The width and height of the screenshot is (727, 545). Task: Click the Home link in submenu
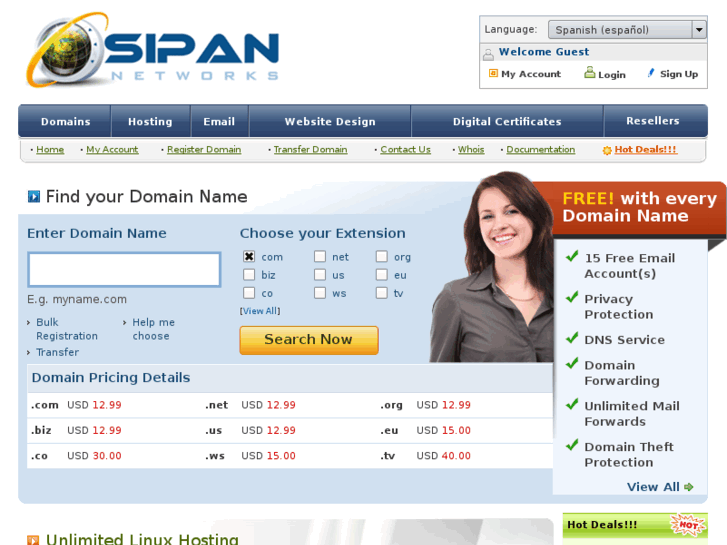coord(50,149)
